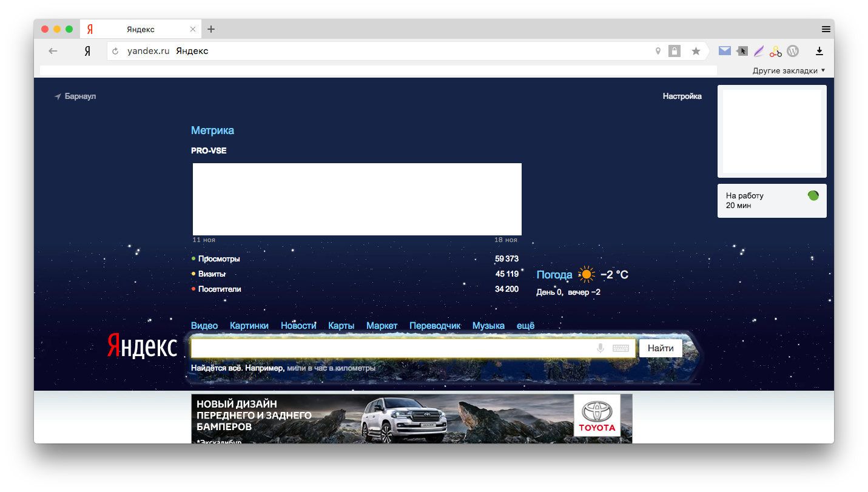868x492 pixels.
Task: Open the Маркет service
Action: click(x=382, y=326)
